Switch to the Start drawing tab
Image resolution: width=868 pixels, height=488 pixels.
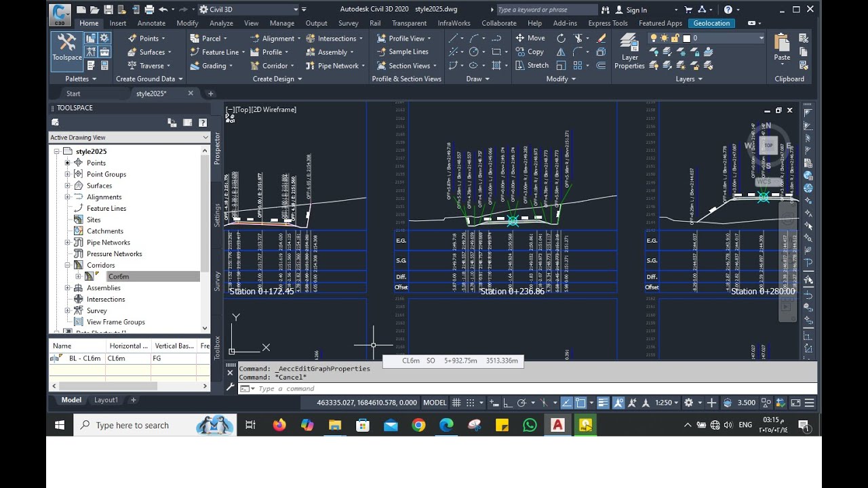(73, 94)
